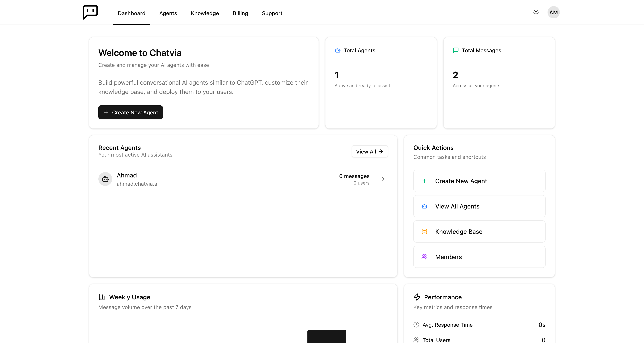Open the Knowledge Base quick action

[x=479, y=232]
